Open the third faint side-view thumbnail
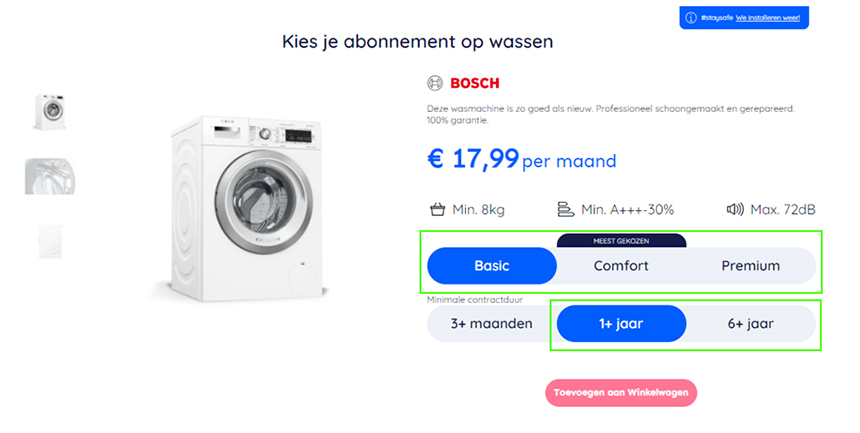The image size is (860, 433). (x=49, y=241)
